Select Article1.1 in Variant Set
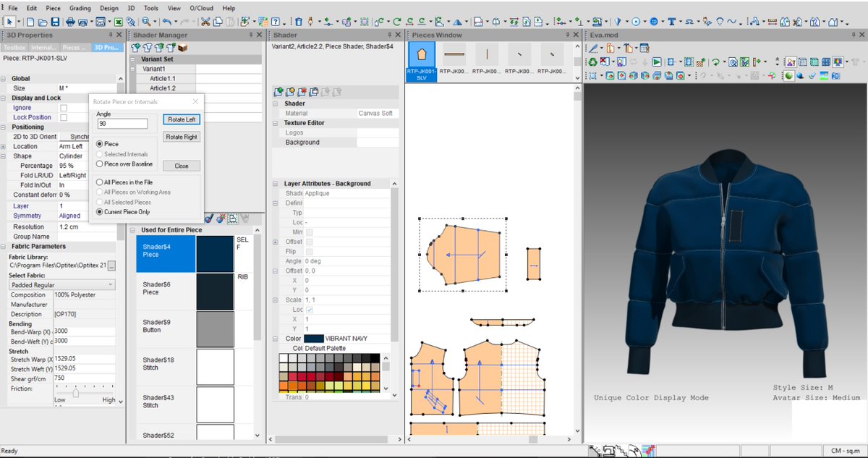The height and width of the screenshot is (458, 868). (162, 78)
